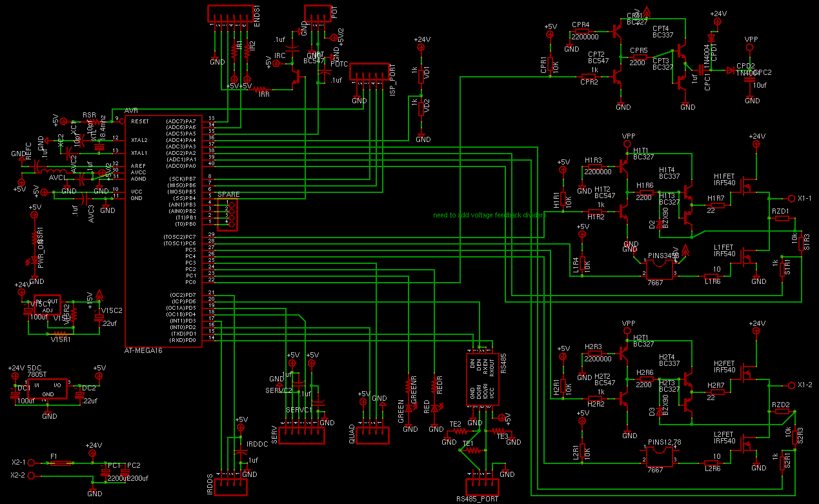Click the ISP_PORT connector
The height and width of the screenshot is (504, 819).
pyautogui.click(x=369, y=72)
